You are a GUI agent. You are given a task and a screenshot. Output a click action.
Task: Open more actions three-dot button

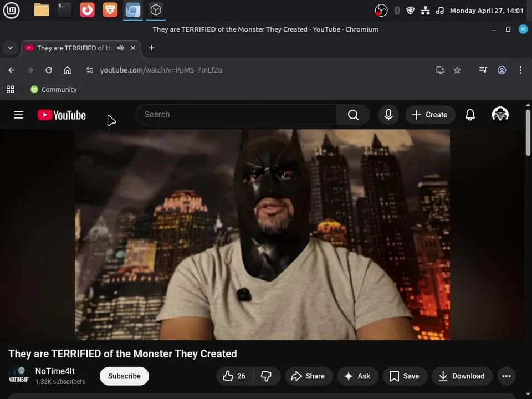point(507,376)
